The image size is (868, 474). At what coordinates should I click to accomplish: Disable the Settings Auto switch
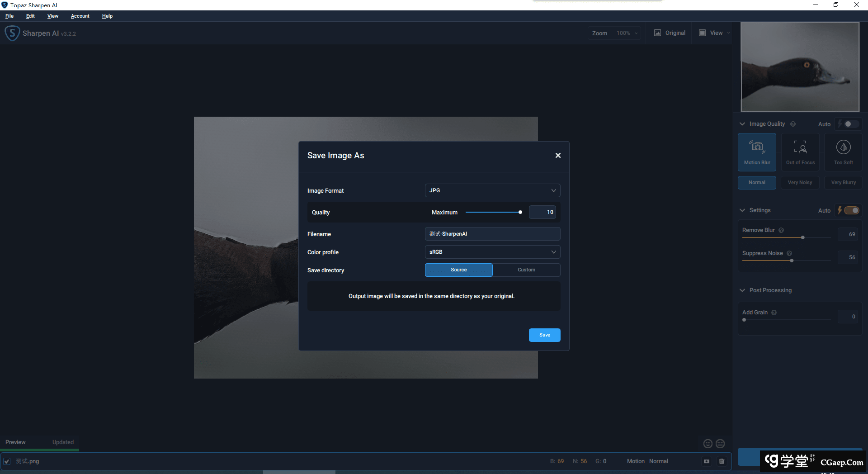851,210
